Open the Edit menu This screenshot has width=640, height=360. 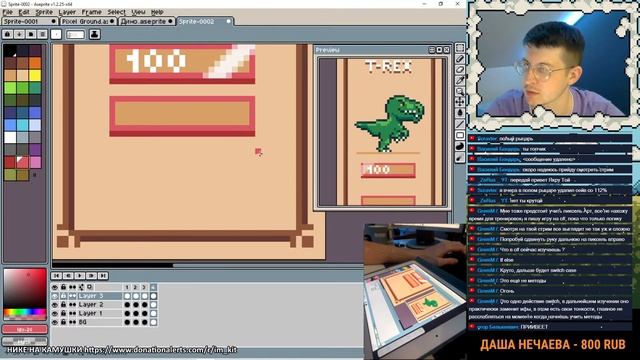(x=24, y=12)
